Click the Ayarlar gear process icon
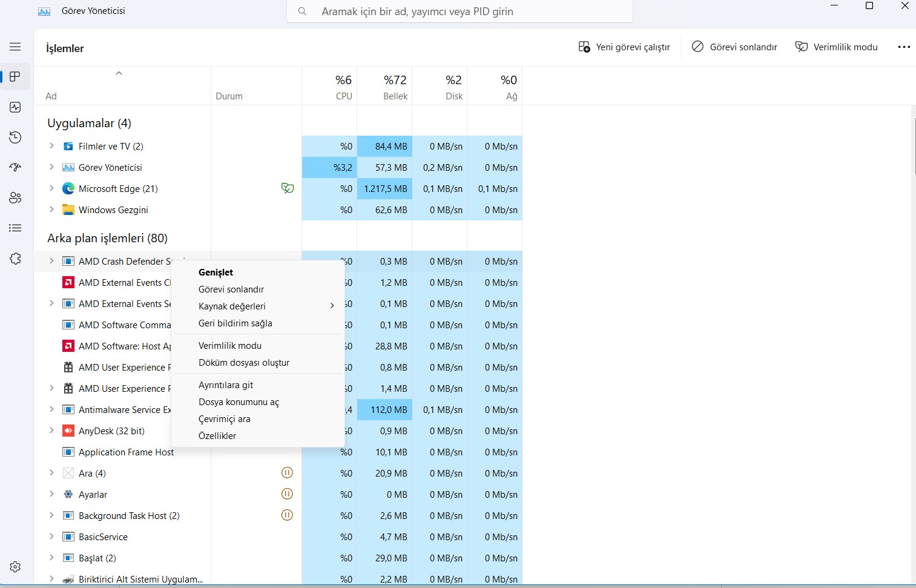The height and width of the screenshot is (588, 916). (x=68, y=495)
